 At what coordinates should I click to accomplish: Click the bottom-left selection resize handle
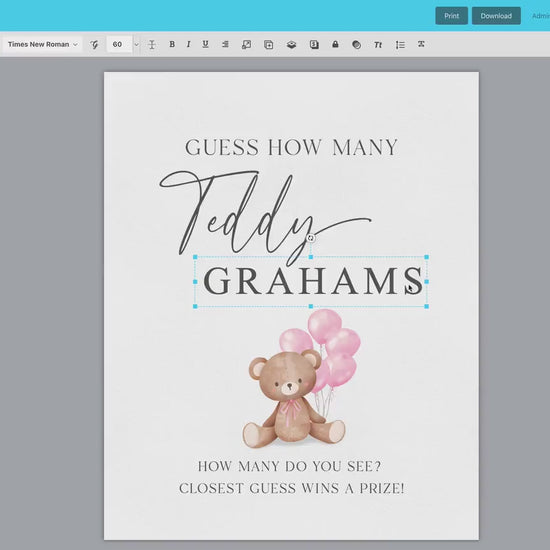(195, 306)
